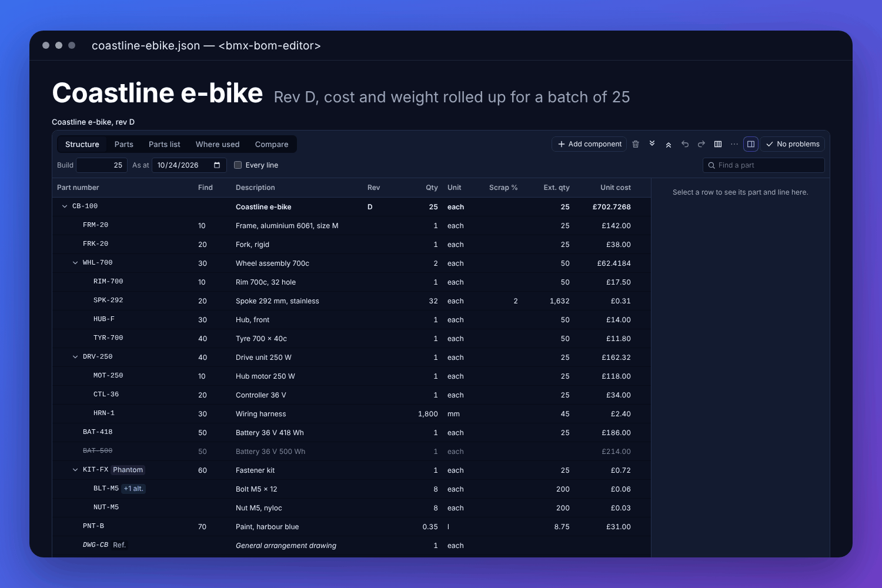Select the DWG-CB reference drawing row
This screenshot has height=588, width=882.
point(352,545)
